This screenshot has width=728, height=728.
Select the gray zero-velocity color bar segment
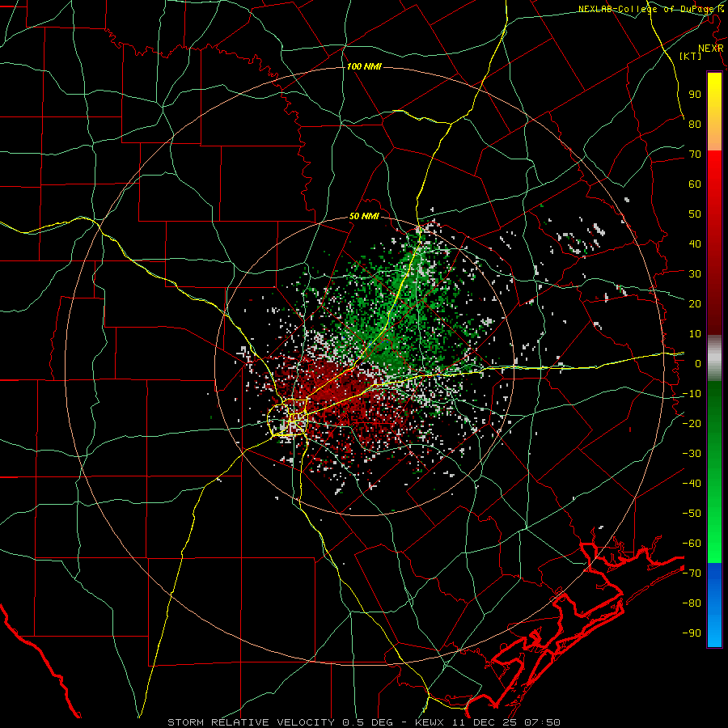point(714,358)
